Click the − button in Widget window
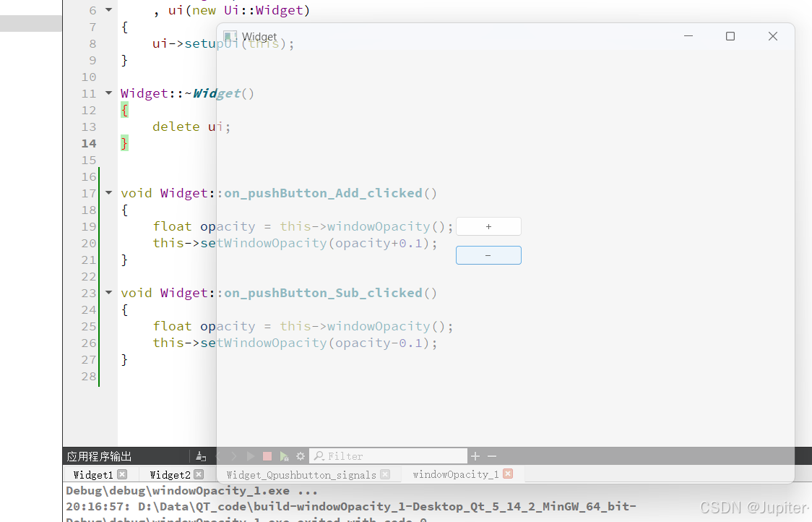This screenshot has width=812, height=522. tap(488, 255)
